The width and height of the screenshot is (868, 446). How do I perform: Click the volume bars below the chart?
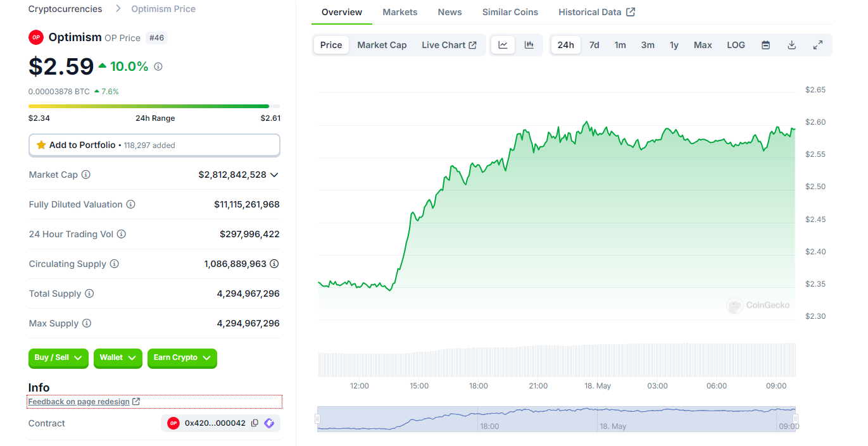tap(557, 360)
